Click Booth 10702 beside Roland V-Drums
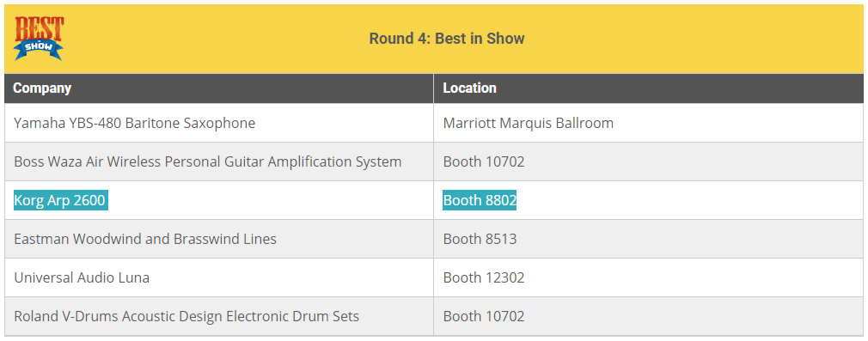This screenshot has width=868, height=341. coord(483,316)
